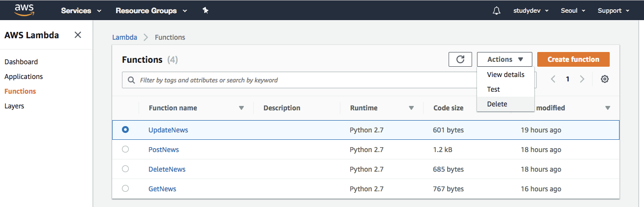Image resolution: width=644 pixels, height=207 pixels.
Task: Go to previous page arrow
Action: point(553,79)
